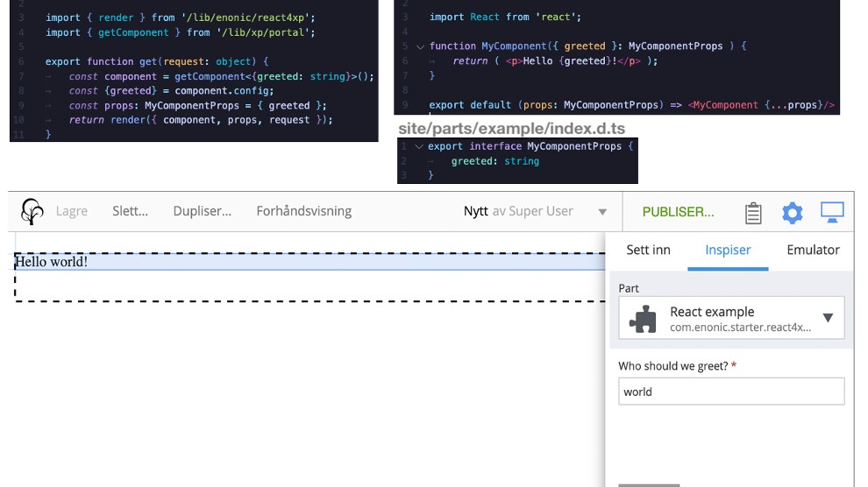Click the Enonic tree logo icon
This screenshot has height=487, width=868.
point(32,211)
